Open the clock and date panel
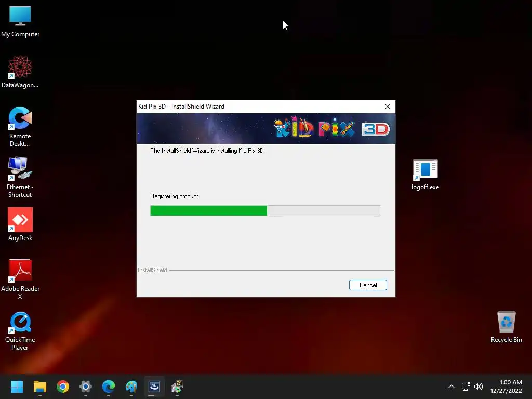Viewport: 532px width, 399px height. click(506, 387)
